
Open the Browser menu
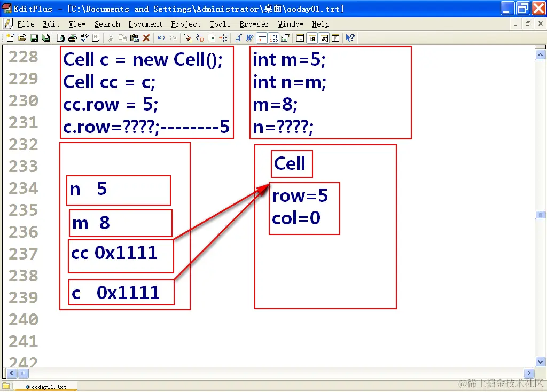click(254, 24)
